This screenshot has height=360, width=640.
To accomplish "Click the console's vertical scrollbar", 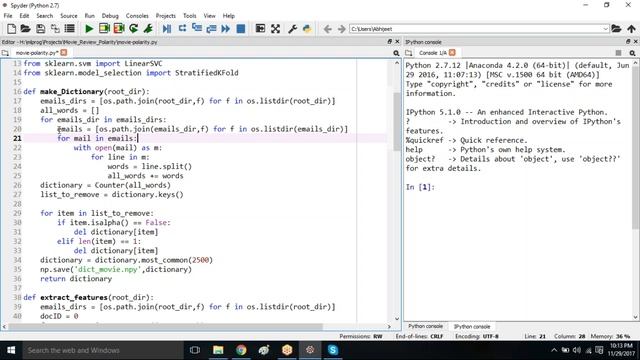I will point(636,149).
